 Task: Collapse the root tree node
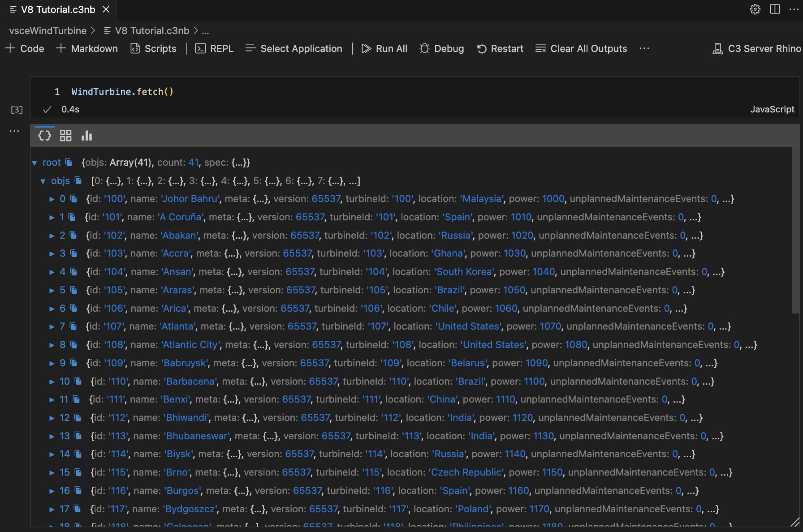pos(35,163)
